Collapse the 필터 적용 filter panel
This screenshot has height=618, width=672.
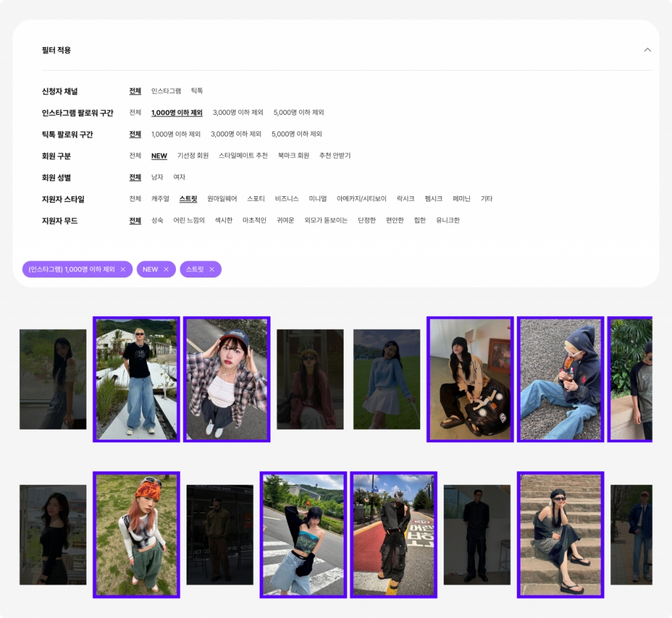[648, 49]
